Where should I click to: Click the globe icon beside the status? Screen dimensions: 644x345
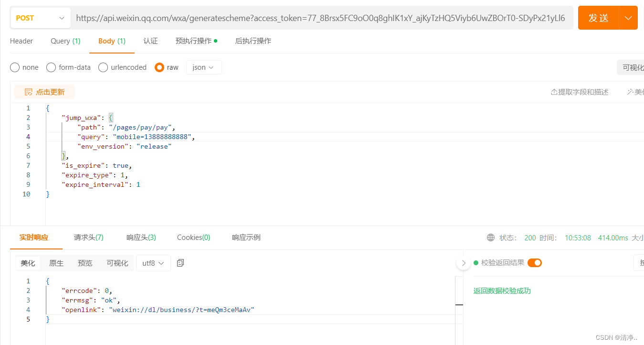click(491, 237)
